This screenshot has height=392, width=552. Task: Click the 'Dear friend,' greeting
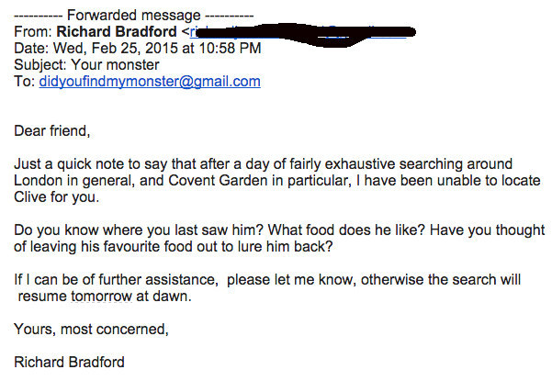pos(52,131)
